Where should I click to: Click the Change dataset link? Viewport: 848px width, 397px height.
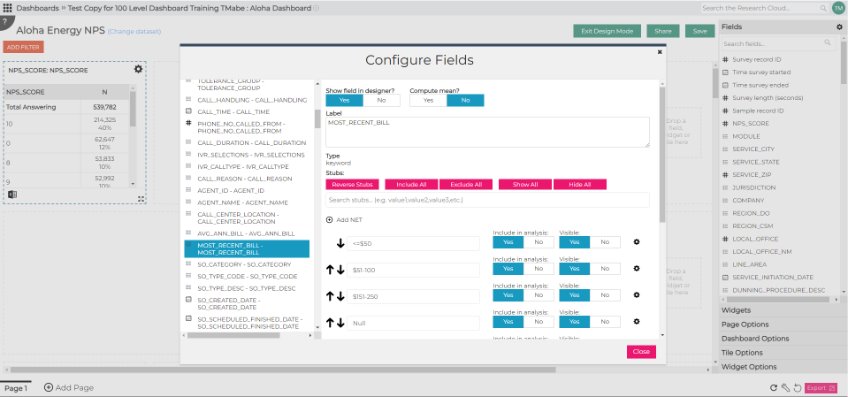(x=135, y=32)
